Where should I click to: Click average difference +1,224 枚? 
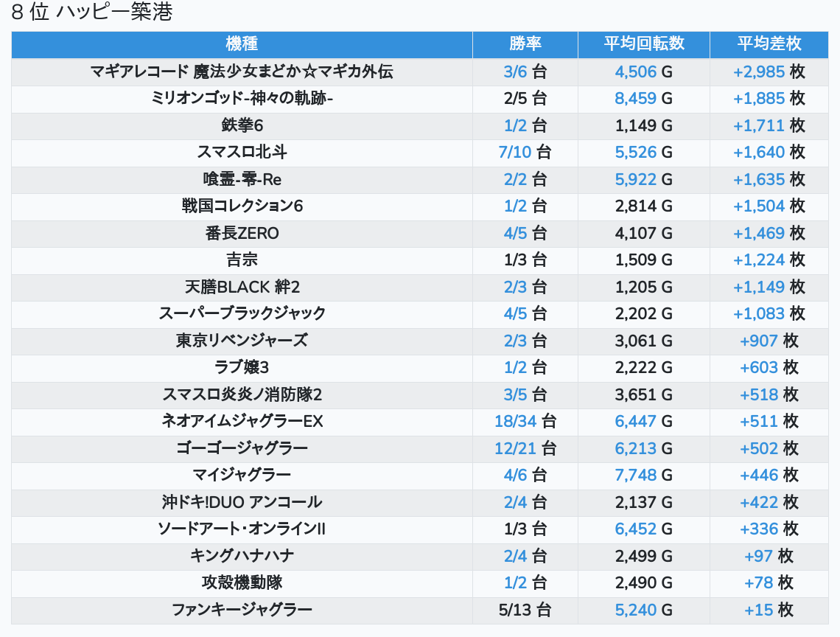point(769,260)
